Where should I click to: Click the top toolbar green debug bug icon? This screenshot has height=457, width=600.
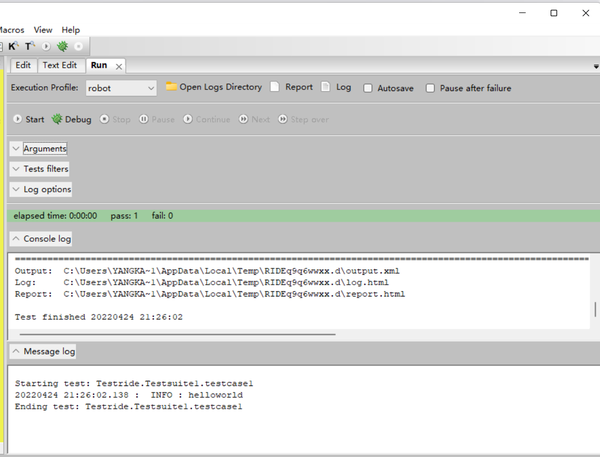tap(62, 46)
